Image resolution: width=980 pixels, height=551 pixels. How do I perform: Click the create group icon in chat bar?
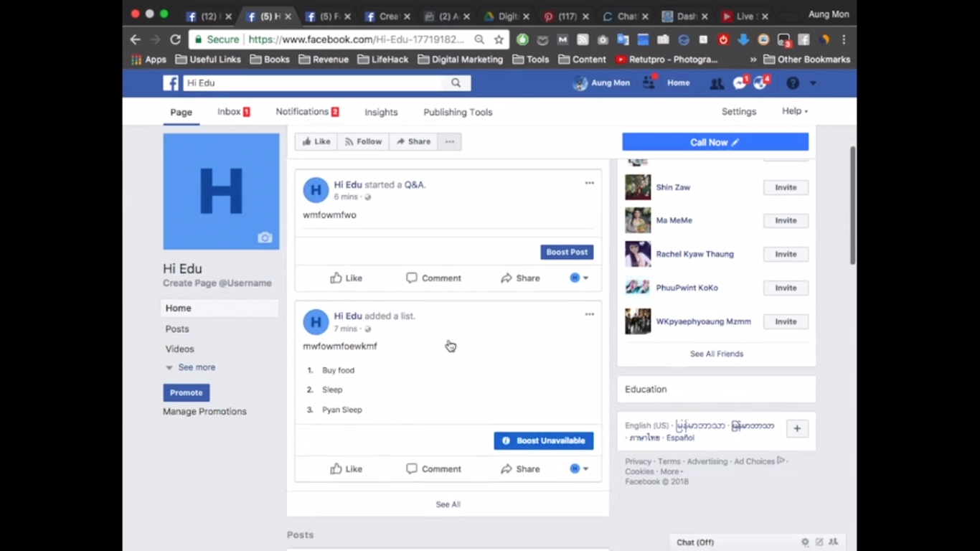click(x=833, y=542)
